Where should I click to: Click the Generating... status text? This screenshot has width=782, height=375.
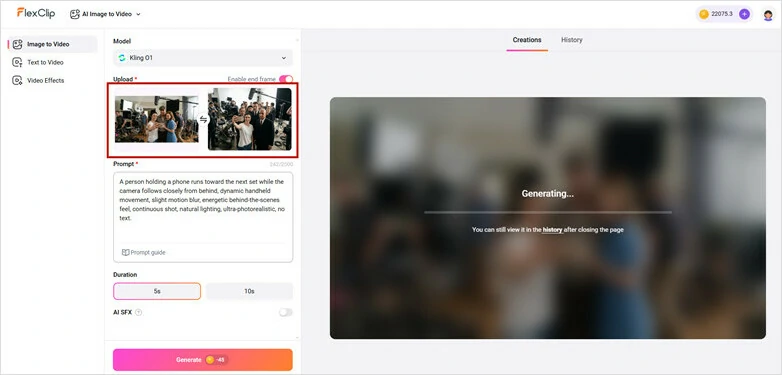(x=548, y=193)
